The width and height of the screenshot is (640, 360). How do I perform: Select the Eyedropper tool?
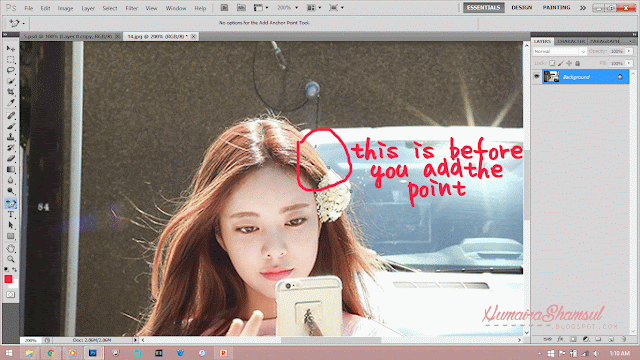11,102
